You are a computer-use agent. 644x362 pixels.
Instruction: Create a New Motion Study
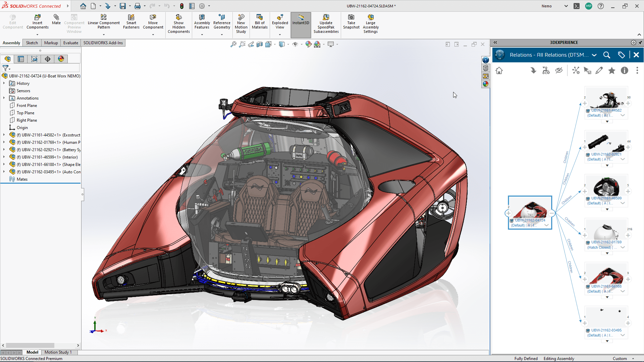(241, 24)
